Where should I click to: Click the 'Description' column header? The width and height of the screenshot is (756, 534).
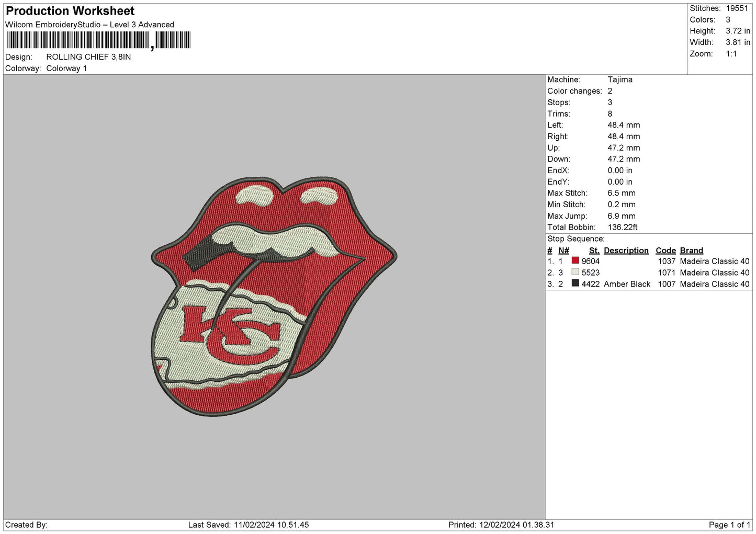(x=626, y=251)
